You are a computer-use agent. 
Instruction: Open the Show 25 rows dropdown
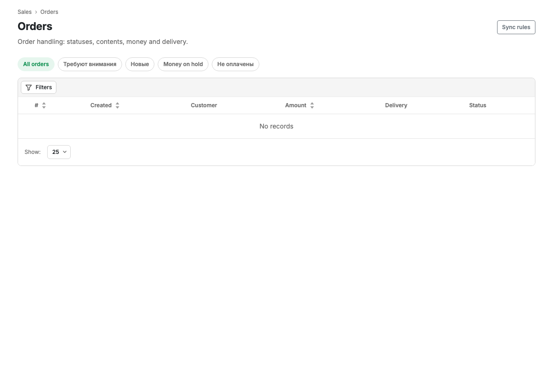click(59, 152)
